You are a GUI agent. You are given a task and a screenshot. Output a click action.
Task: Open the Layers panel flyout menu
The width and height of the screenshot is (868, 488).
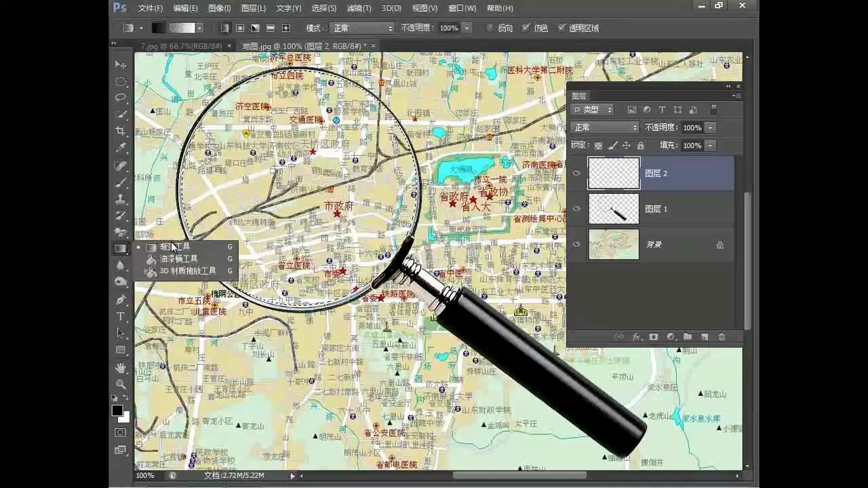[x=735, y=96]
